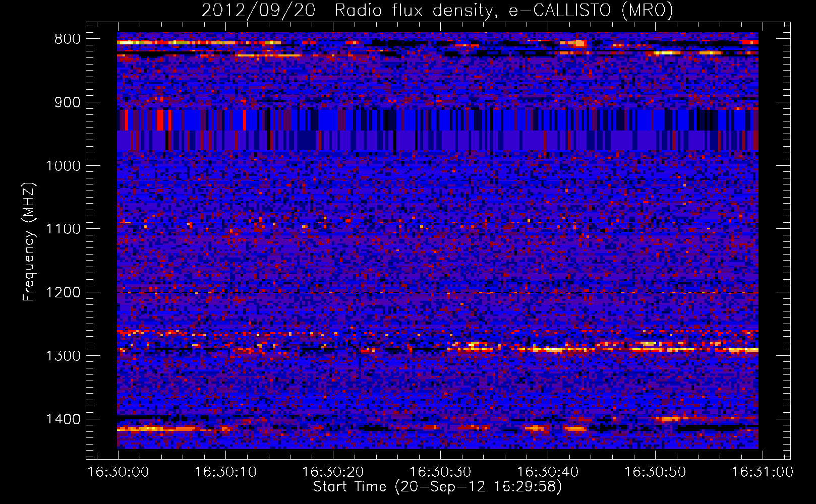Viewport: 816px width, 504px height.
Task: Select the 1000 frequency tick label
Action: point(63,166)
